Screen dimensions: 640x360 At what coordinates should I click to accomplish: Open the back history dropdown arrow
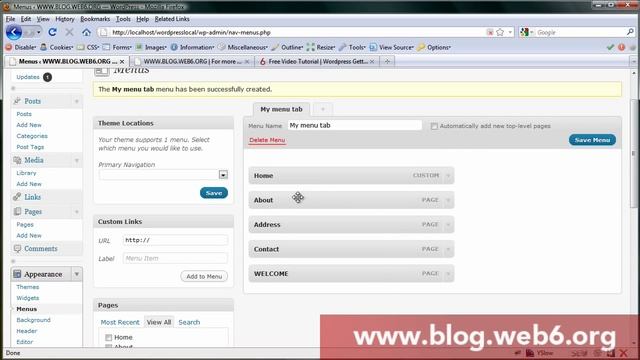39,32
